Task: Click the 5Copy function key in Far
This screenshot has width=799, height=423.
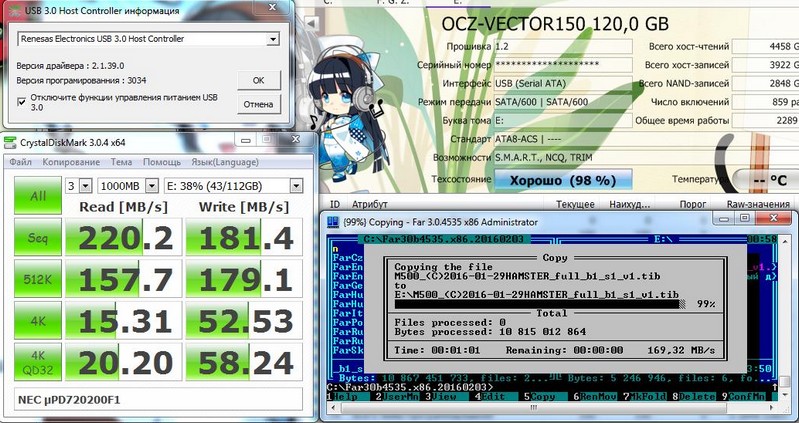Action: (x=543, y=396)
